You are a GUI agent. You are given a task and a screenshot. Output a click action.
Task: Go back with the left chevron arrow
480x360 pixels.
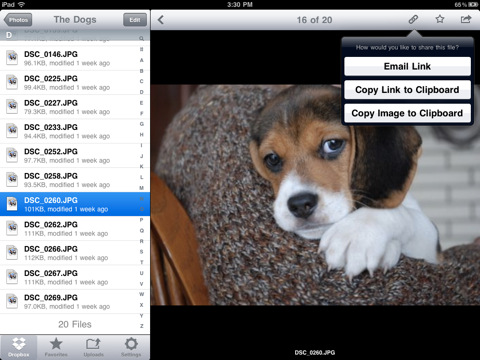pos(161,20)
